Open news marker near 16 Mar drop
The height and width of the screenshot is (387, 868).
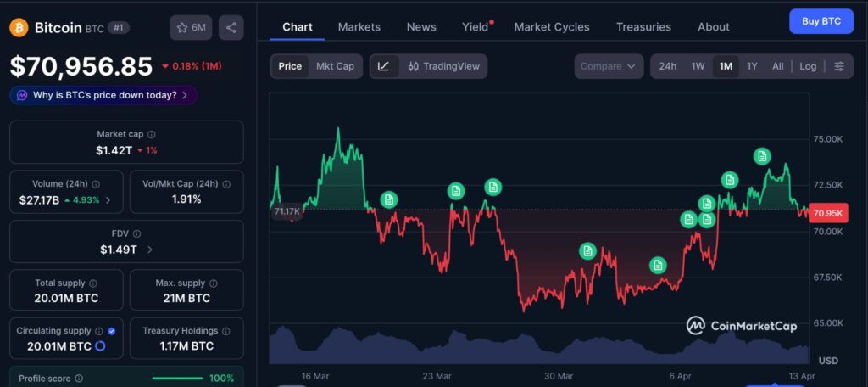click(388, 199)
